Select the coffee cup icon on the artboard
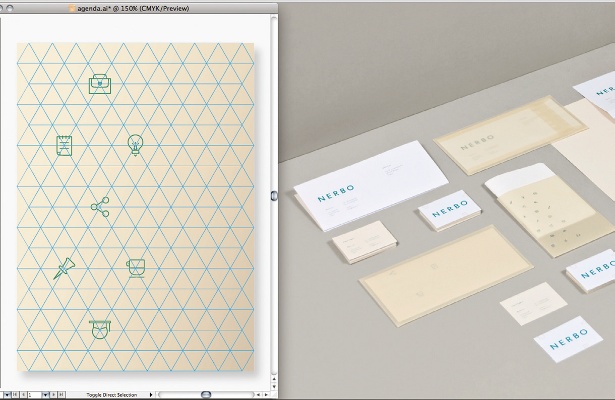Viewport: 615px width, 400px height. 136,268
